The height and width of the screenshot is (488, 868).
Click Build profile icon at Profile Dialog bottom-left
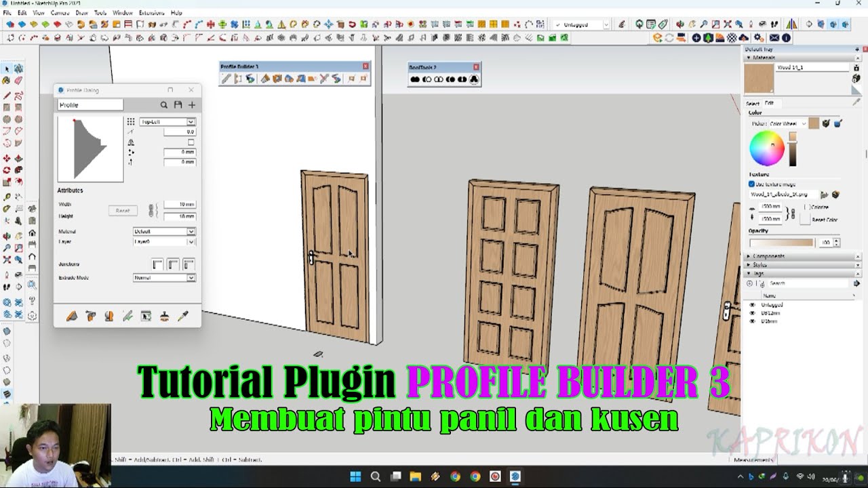[72, 317]
